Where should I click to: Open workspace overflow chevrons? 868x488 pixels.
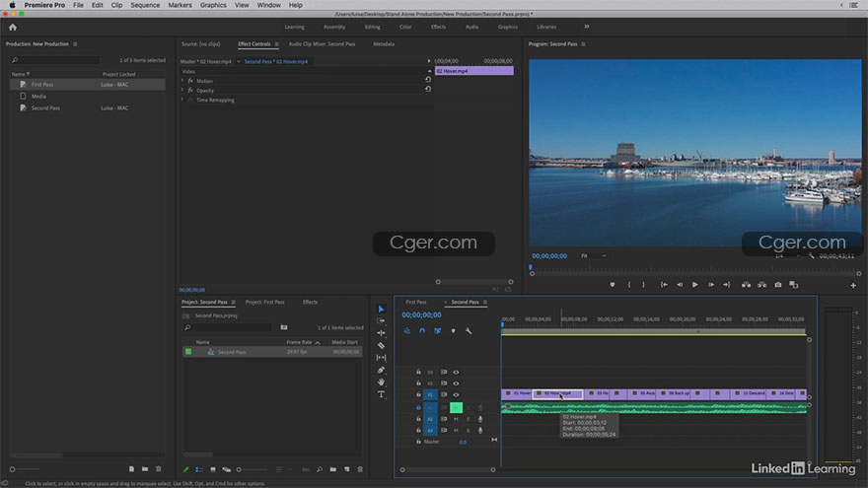click(x=587, y=27)
